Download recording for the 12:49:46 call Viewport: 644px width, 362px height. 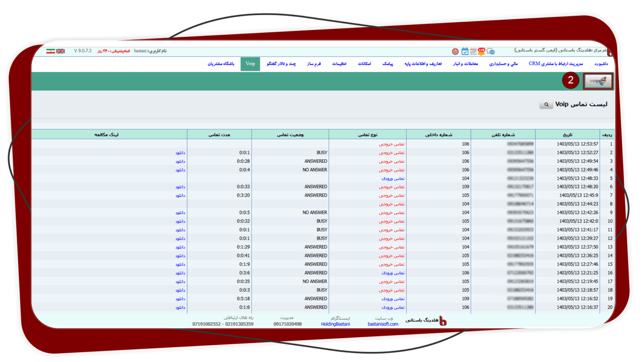pyautogui.click(x=180, y=170)
